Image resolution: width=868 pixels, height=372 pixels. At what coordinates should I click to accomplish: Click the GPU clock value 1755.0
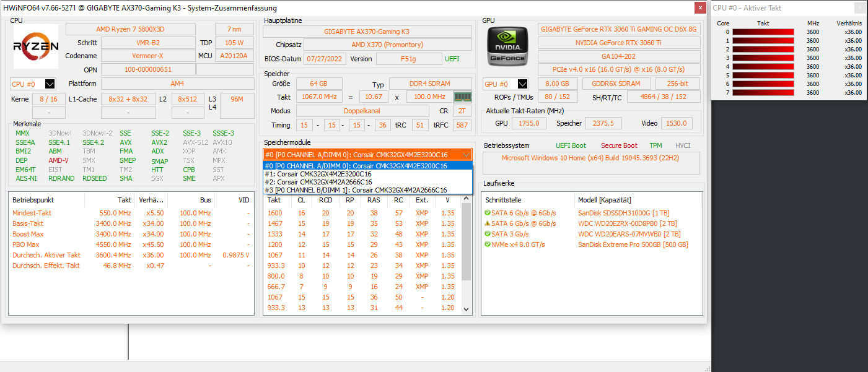(x=529, y=123)
